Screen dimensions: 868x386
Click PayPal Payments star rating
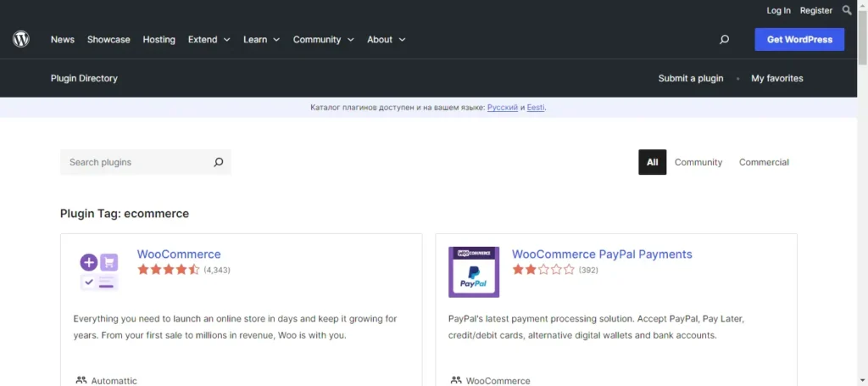543,270
